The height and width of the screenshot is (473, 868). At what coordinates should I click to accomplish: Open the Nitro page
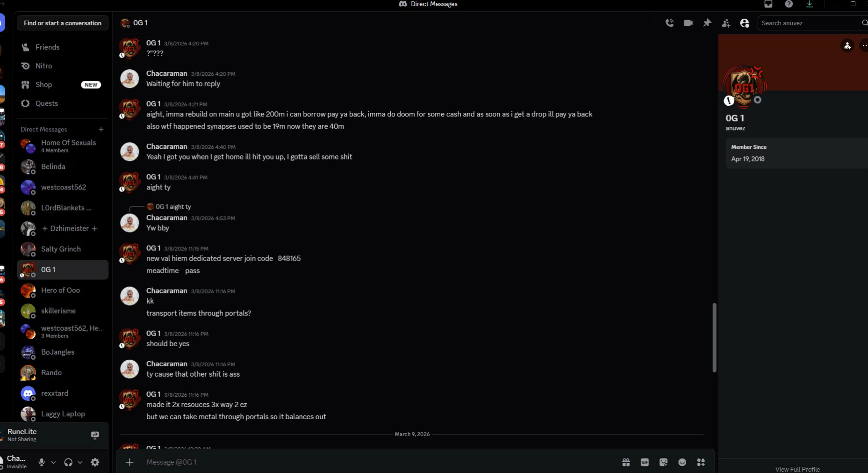point(43,66)
